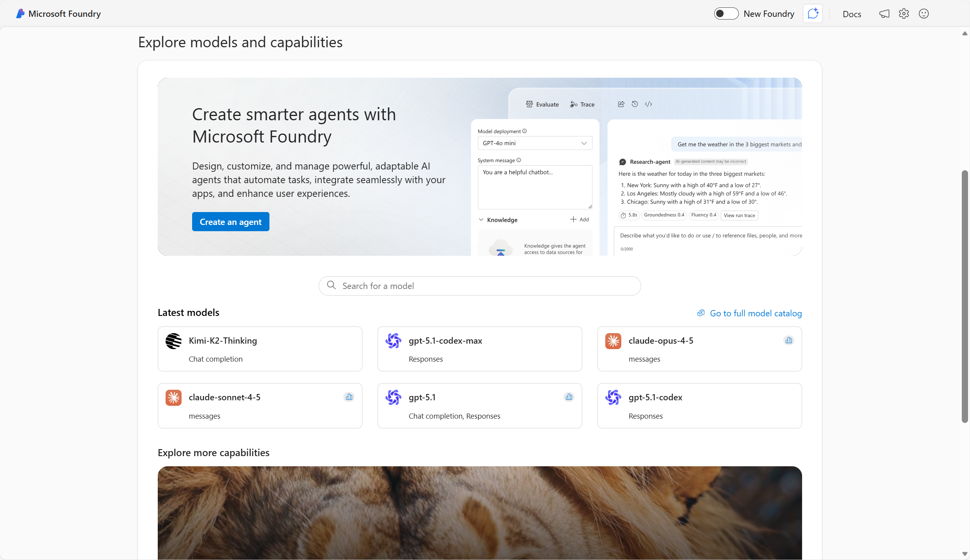Click the Microsoft Foundry logo icon
Screen dimensions: 970x560
coord(20,14)
